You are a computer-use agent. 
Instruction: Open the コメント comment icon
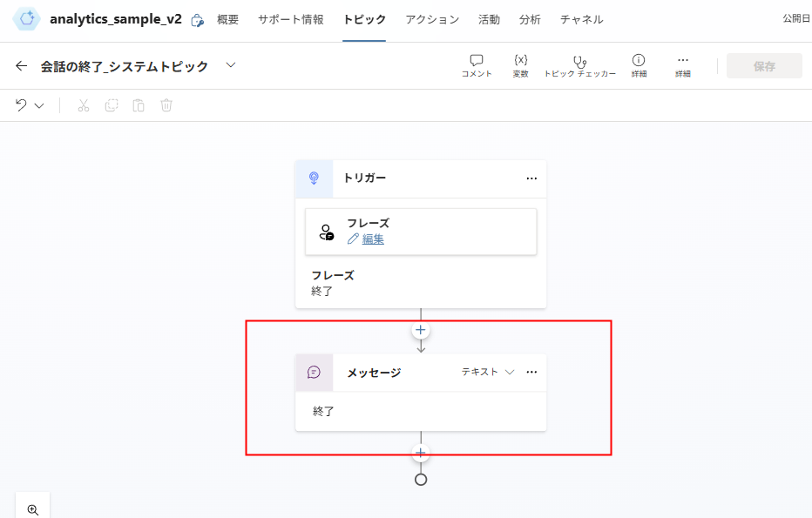pyautogui.click(x=477, y=61)
